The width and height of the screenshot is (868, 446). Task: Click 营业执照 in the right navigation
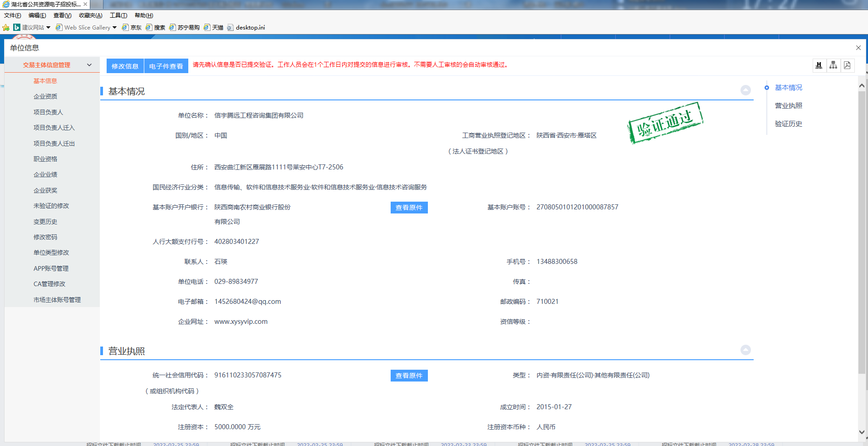click(x=789, y=105)
